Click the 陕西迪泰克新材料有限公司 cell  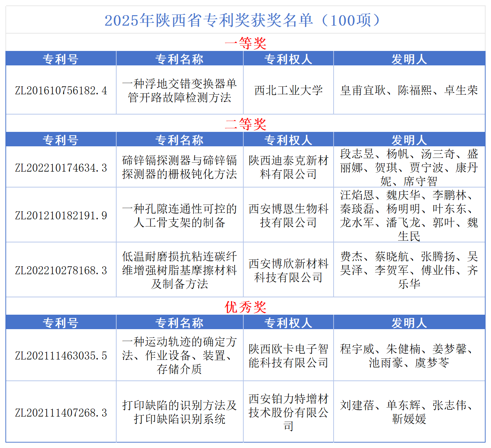click(288, 167)
